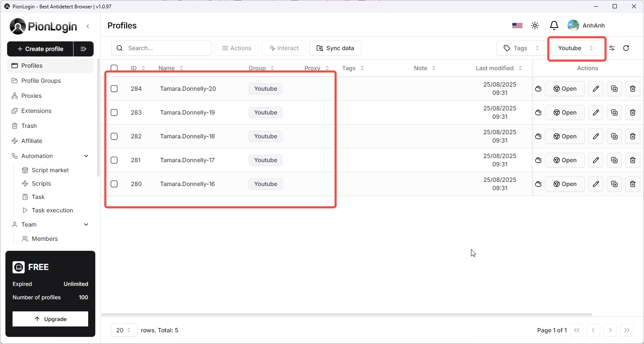644x344 pixels.
Task: Edit profile Tamara.Donnelly-20 with pencil icon
Action: 596,89
